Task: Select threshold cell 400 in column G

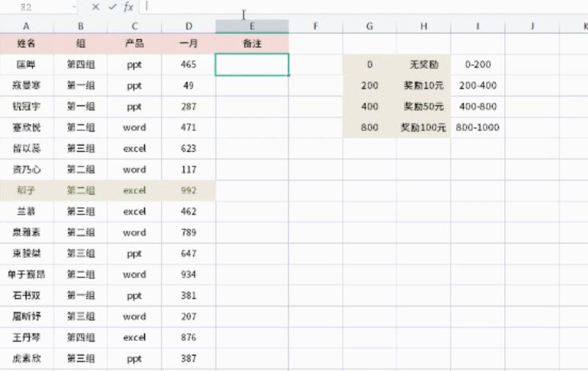Action: 370,107
